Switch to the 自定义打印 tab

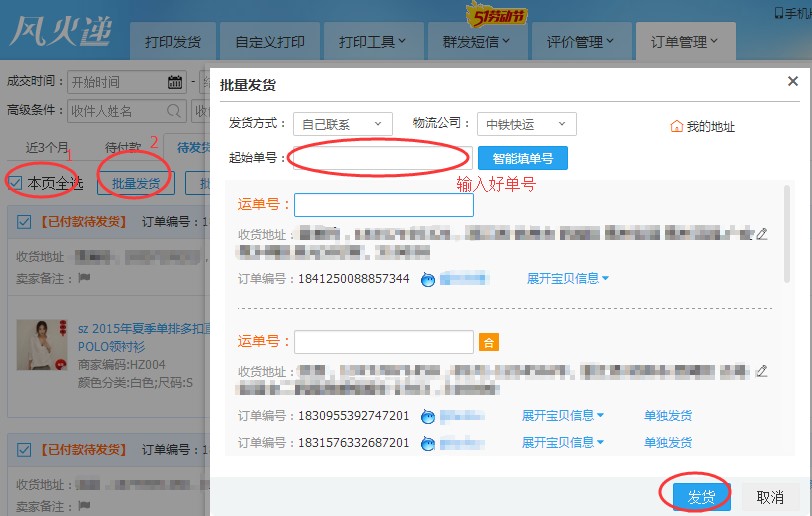[x=270, y=41]
